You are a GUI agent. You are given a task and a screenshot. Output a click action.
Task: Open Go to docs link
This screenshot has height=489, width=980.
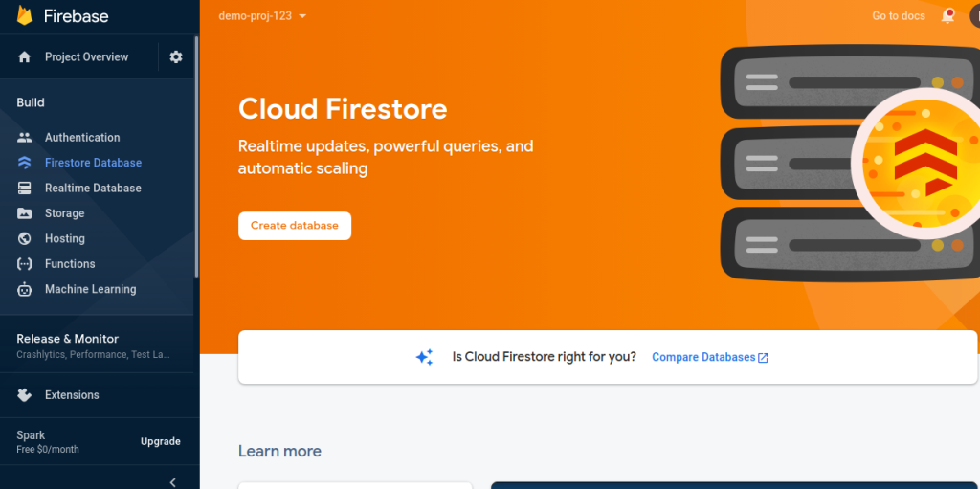click(899, 16)
